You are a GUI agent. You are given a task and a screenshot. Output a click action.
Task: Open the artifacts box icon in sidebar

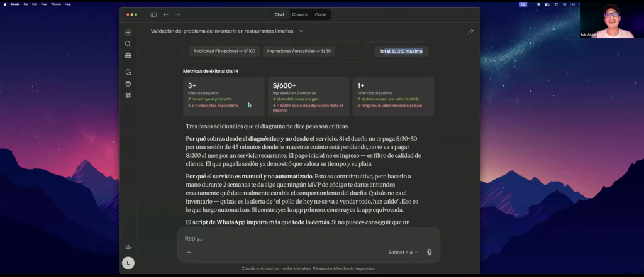coord(128,84)
